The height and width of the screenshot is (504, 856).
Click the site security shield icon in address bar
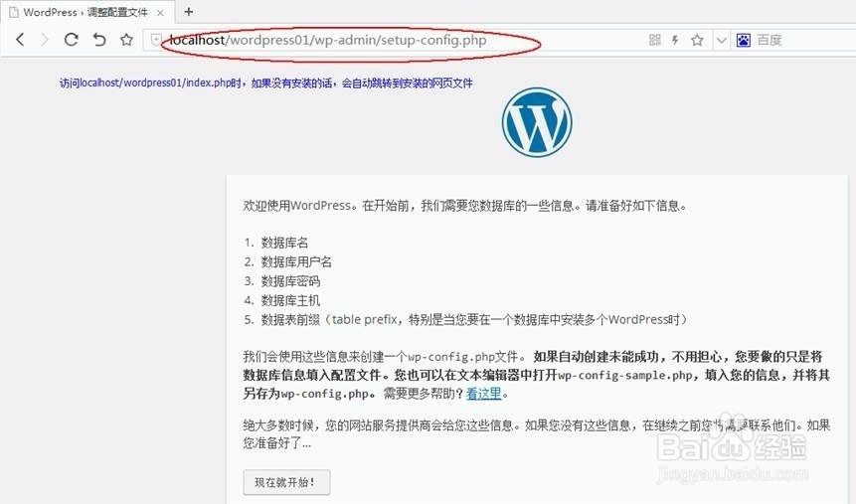coord(156,40)
